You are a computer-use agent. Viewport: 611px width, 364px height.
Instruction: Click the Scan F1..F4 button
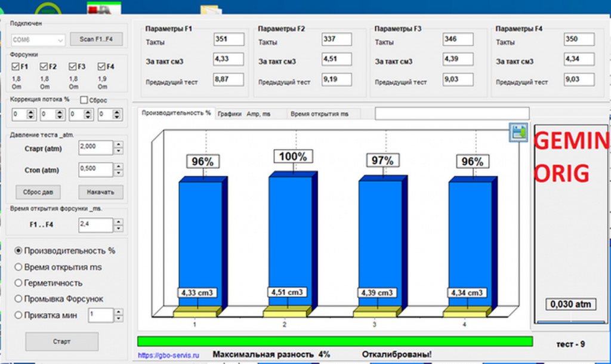(x=96, y=39)
